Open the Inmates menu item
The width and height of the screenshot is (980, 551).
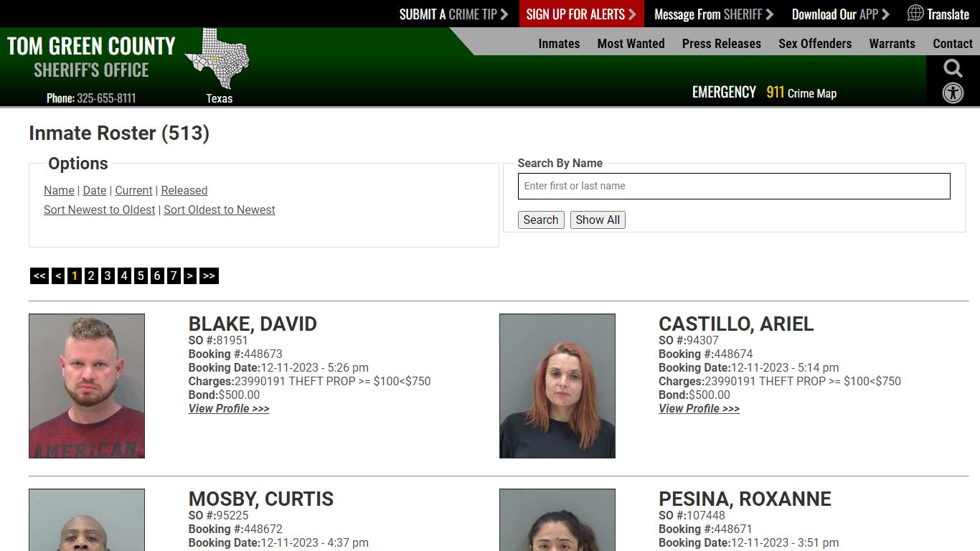pos(559,44)
